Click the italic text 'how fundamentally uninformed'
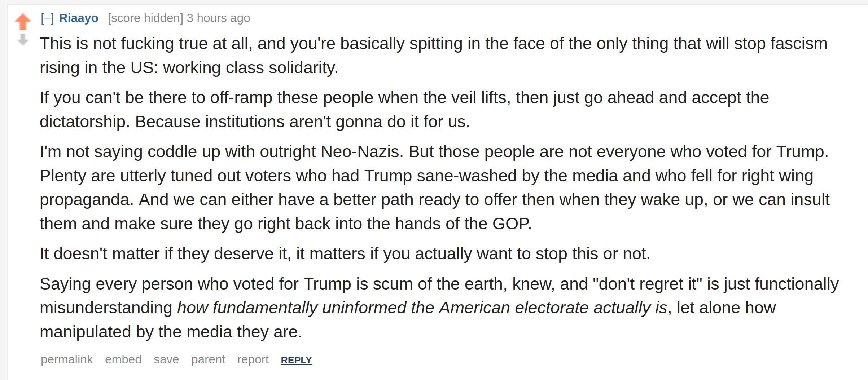The width and height of the screenshot is (868, 380). (291, 308)
